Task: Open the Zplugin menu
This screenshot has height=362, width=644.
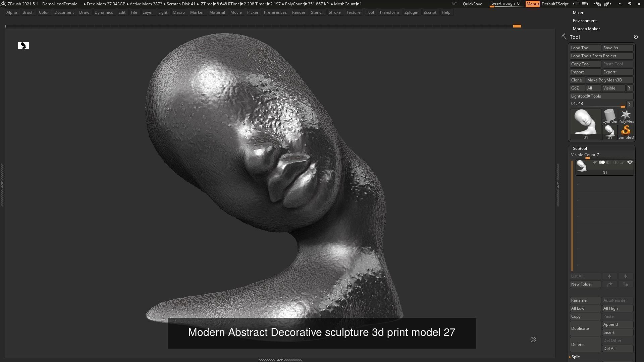Action: coord(411,12)
